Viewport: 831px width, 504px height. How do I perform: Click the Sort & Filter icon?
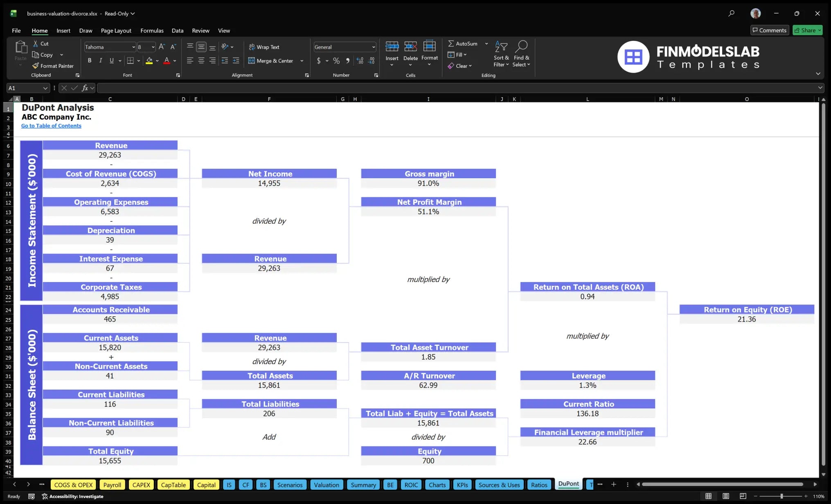pyautogui.click(x=501, y=46)
